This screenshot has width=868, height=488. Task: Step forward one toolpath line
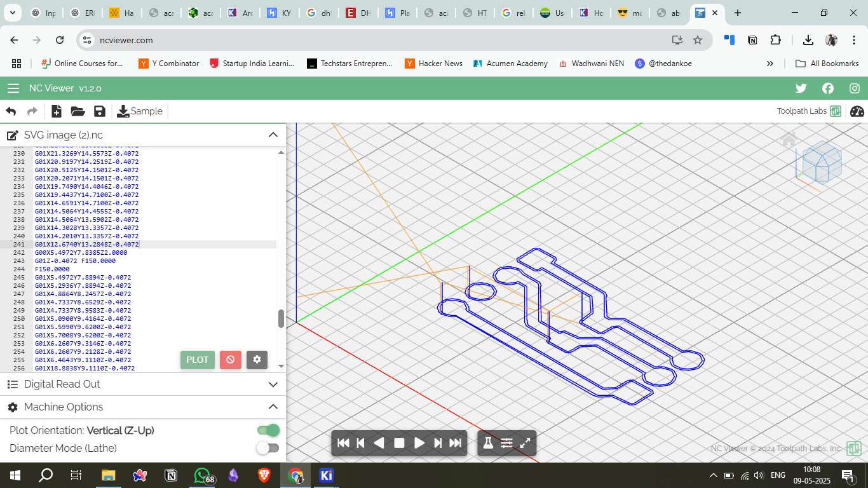pyautogui.click(x=438, y=443)
